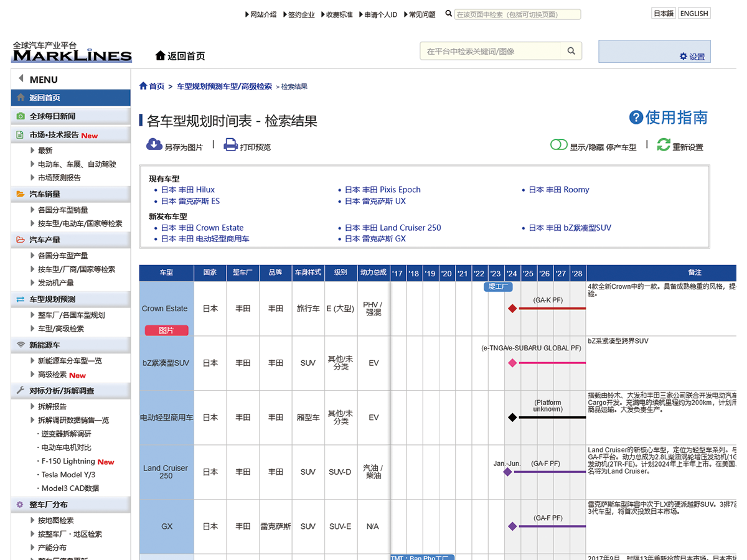Click the pink 图片 button under Crown Estate
Viewport: 747px width, 560px height.
coord(166,330)
